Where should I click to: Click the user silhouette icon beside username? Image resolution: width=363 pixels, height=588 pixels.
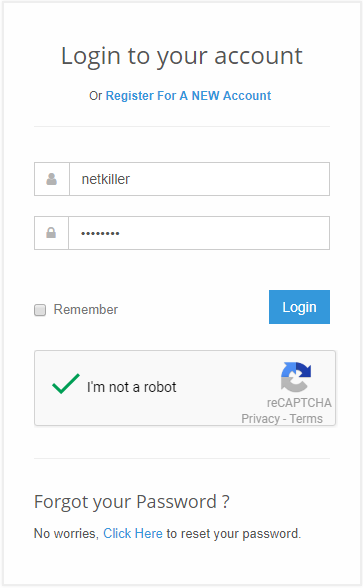(51, 179)
